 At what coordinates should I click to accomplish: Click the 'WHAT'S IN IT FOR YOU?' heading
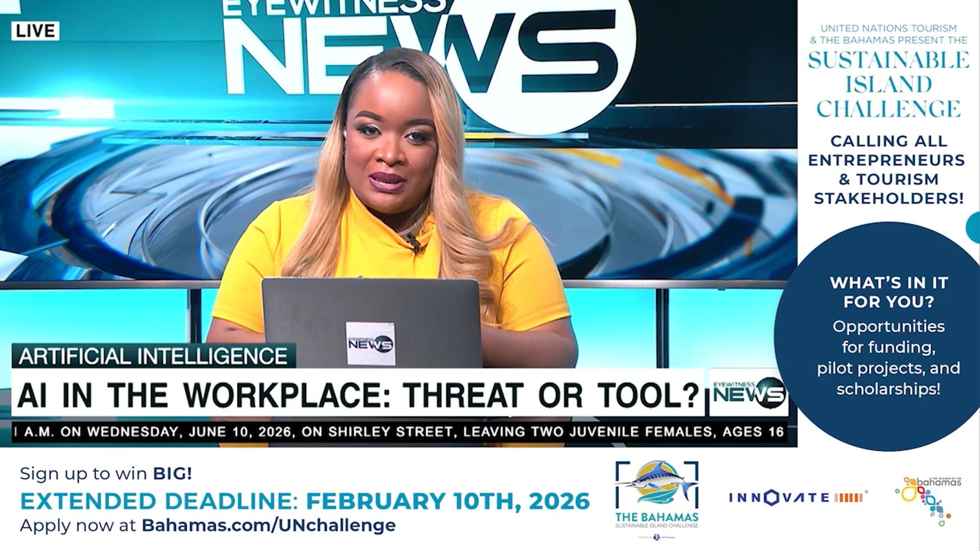pyautogui.click(x=889, y=292)
